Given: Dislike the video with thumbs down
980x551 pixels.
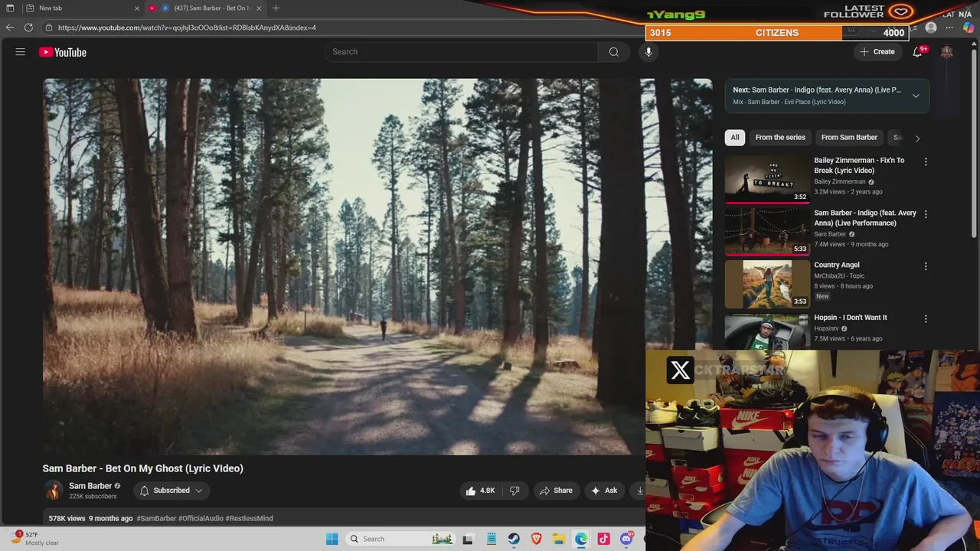Looking at the screenshot, I should (514, 491).
